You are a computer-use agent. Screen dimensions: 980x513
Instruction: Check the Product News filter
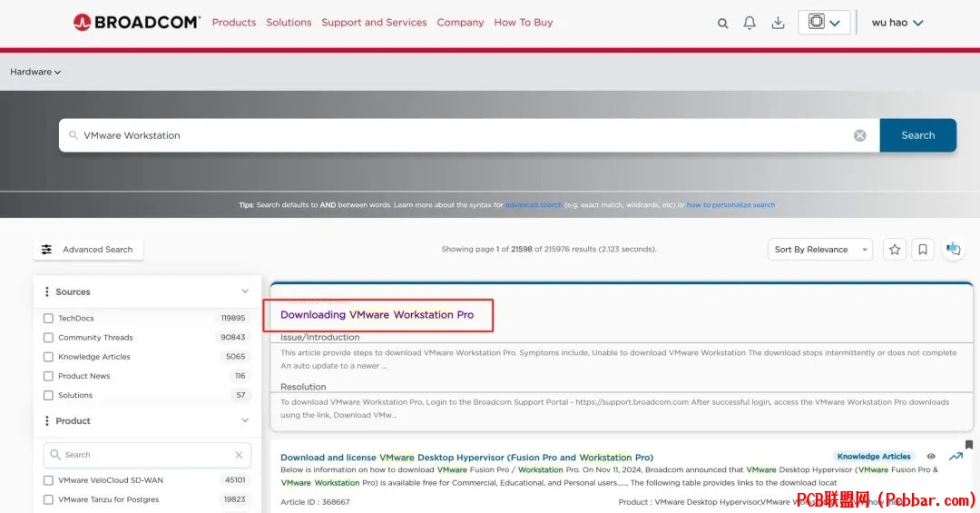pos(48,377)
